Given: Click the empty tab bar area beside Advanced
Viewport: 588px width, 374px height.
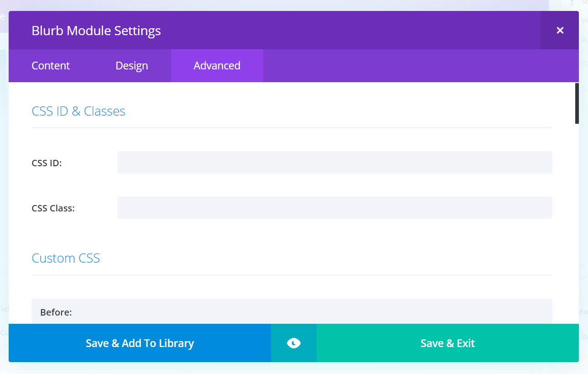Looking at the screenshot, I should coord(421,66).
